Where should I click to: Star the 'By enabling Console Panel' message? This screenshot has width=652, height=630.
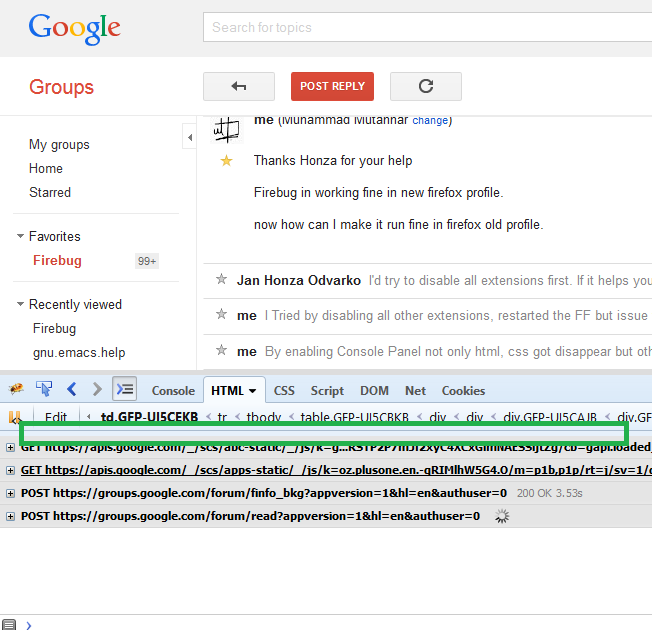(222, 350)
